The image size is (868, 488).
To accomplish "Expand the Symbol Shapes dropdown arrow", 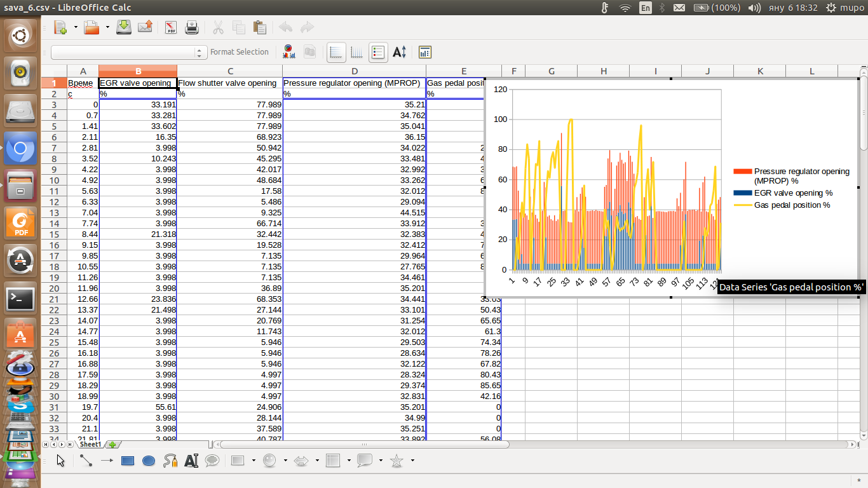I will pyautogui.click(x=285, y=461).
